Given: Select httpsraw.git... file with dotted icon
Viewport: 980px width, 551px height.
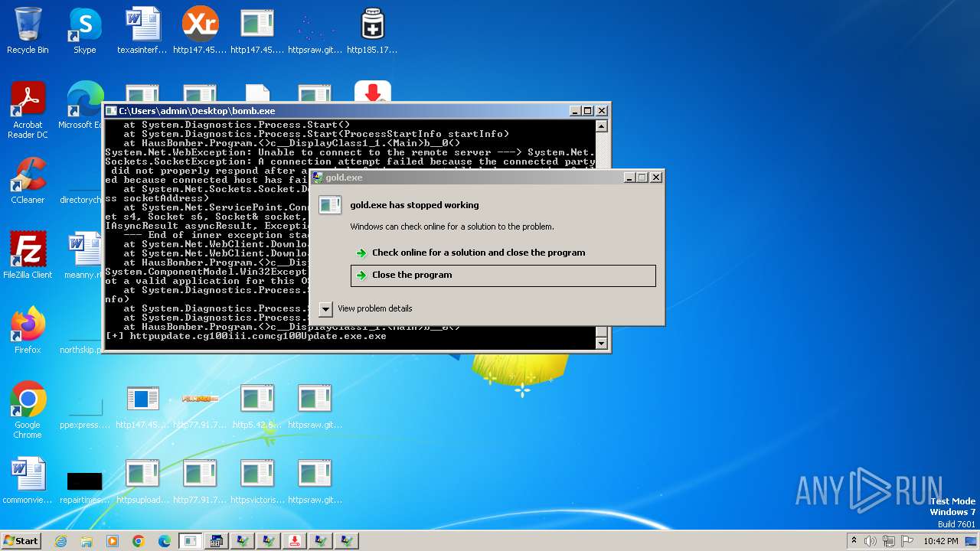Looking at the screenshot, I should (315, 31).
